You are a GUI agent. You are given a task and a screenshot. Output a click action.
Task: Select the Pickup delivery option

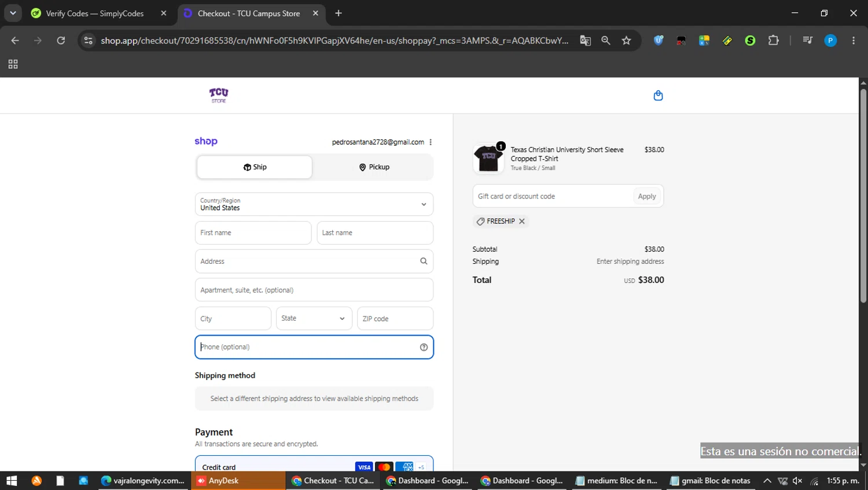pyautogui.click(x=374, y=167)
